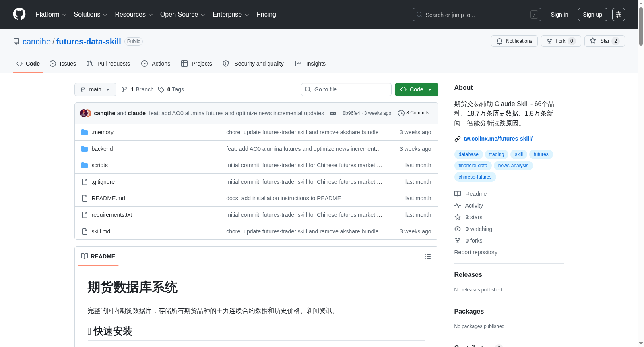Click the canqihe contributor avatar
644x347 pixels.
pos(83,113)
